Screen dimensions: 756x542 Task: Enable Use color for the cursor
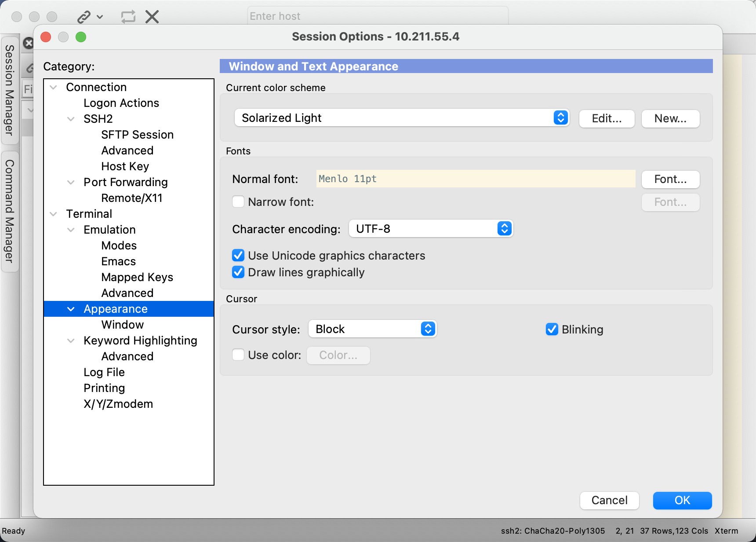[238, 355]
